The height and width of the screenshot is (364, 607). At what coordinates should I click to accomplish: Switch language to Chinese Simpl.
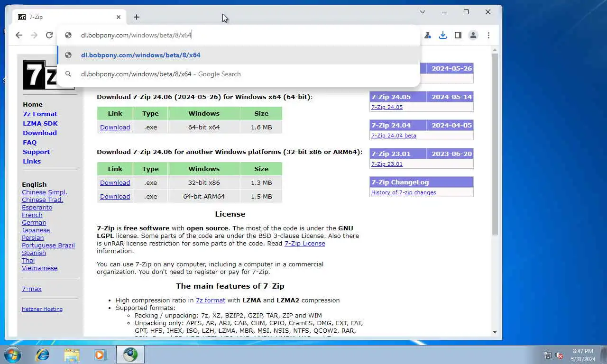point(45,192)
